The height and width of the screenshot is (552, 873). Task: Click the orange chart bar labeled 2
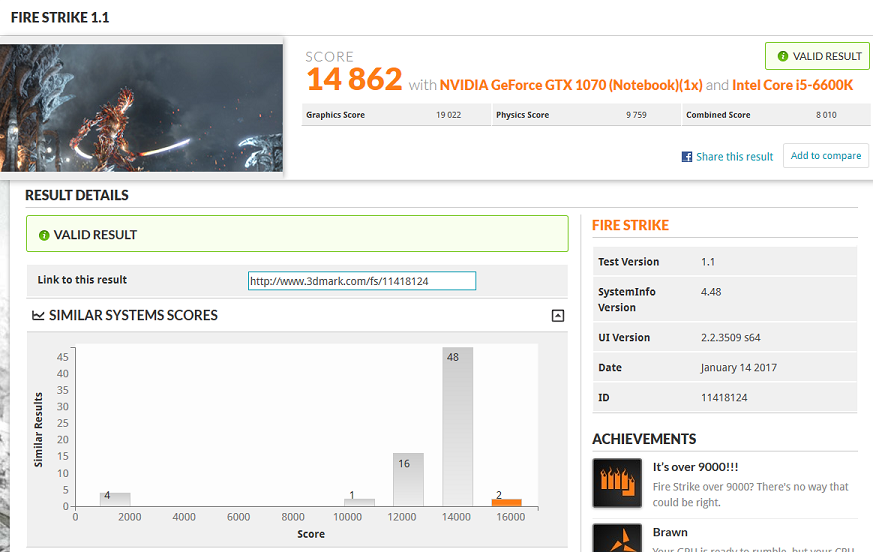pyautogui.click(x=507, y=502)
